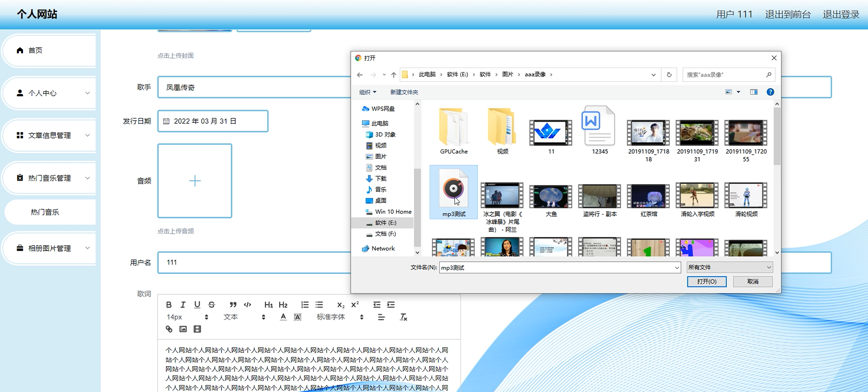868x392 pixels.
Task: Apply strikethrough in the lyrics editor
Action: (x=211, y=305)
